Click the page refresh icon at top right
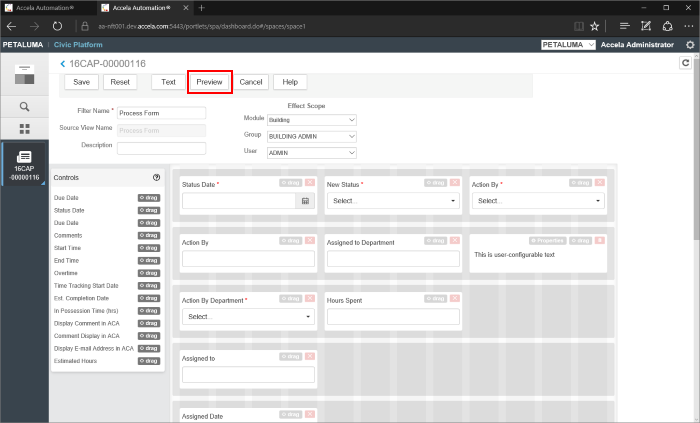Image resolution: width=700 pixels, height=423 pixels. (686, 63)
